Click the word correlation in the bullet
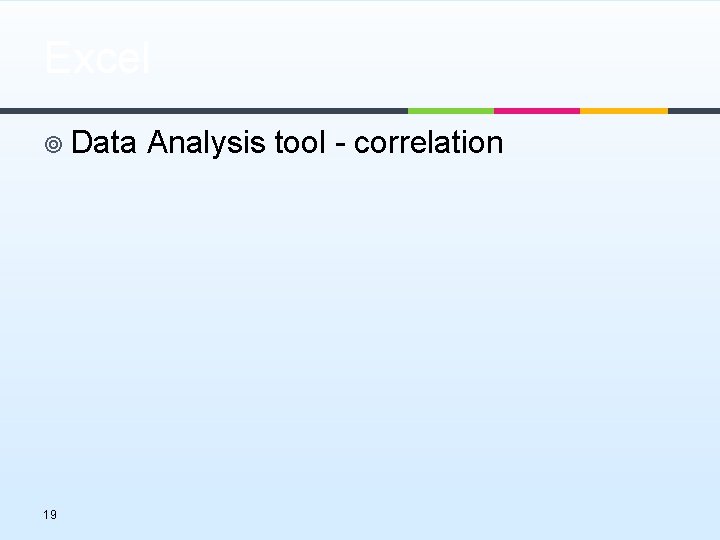The width and height of the screenshot is (720, 540). pos(428,143)
